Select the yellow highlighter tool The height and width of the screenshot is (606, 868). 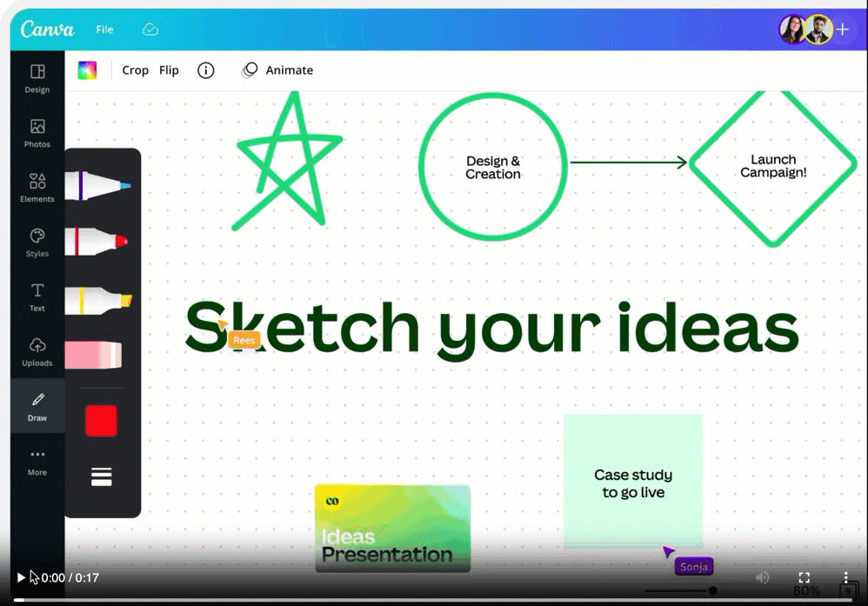pyautogui.click(x=97, y=300)
